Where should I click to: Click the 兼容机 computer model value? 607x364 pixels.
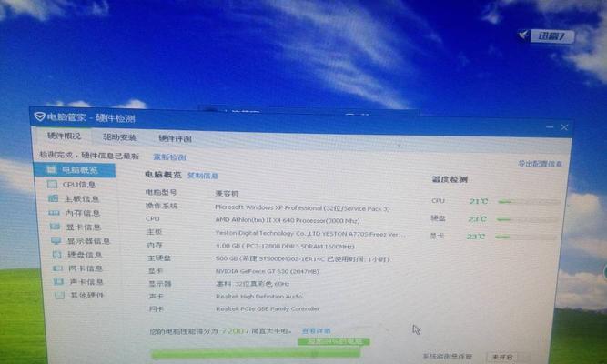227,193
